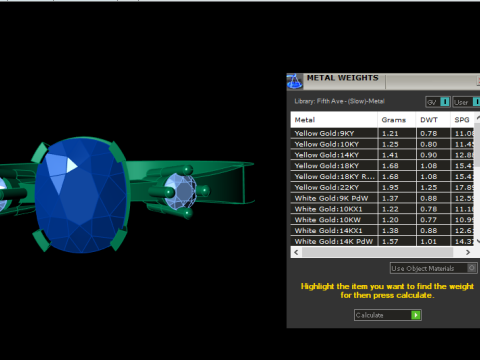Click the 0.90 DWT value for 14KY
This screenshot has width=480, height=360.
[429, 155]
